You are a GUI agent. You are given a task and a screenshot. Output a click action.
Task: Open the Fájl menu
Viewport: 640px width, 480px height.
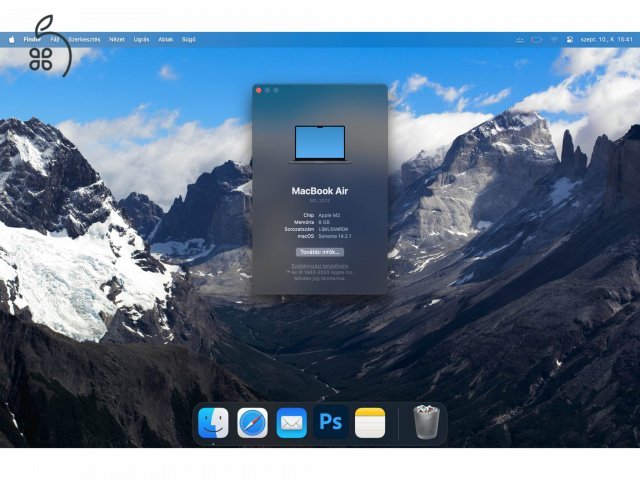pos(55,40)
